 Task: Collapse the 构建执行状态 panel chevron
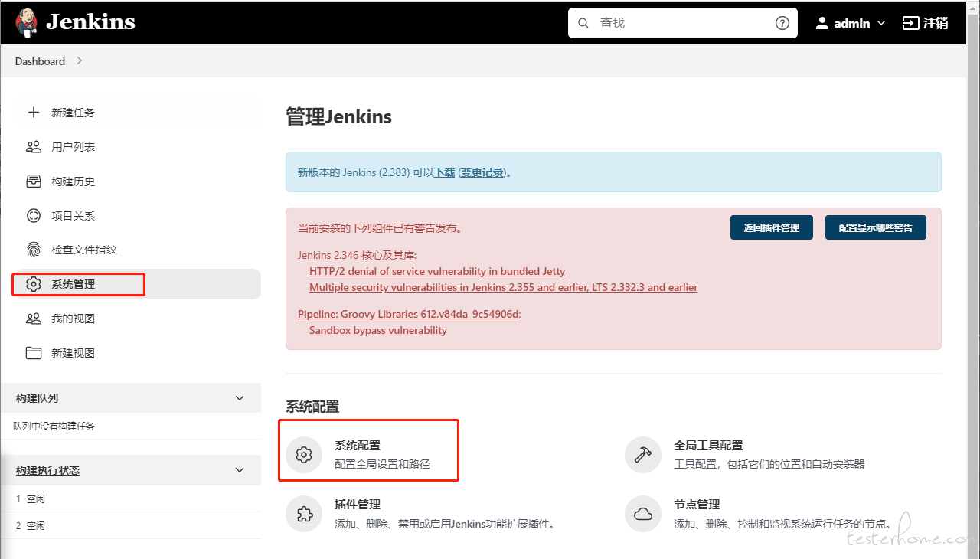(240, 470)
